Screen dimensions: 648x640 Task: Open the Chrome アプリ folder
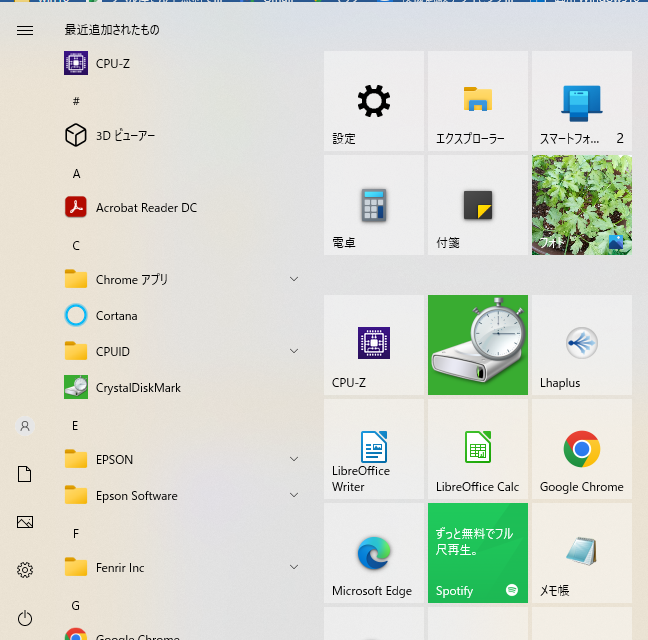pyautogui.click(x=182, y=279)
